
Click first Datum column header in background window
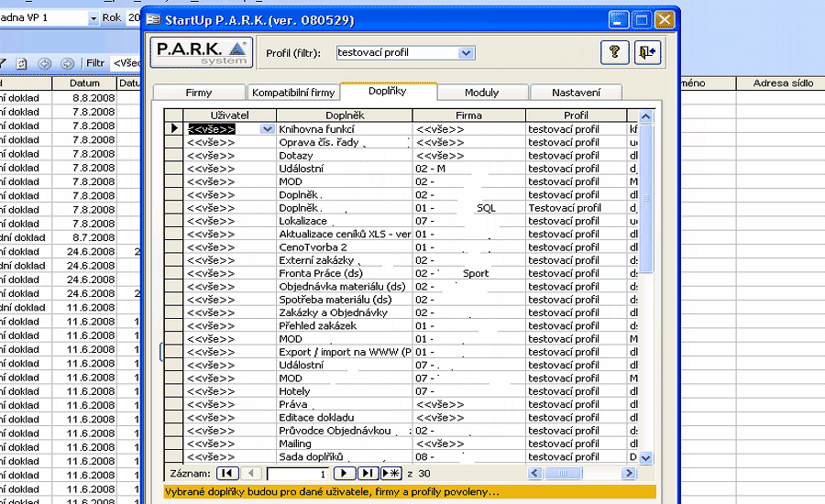(84, 83)
